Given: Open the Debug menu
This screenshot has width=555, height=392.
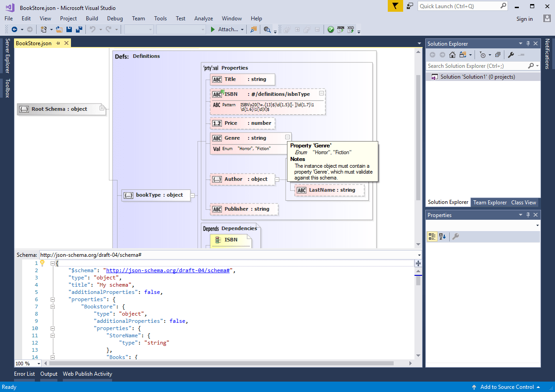Looking at the screenshot, I should click(115, 19).
